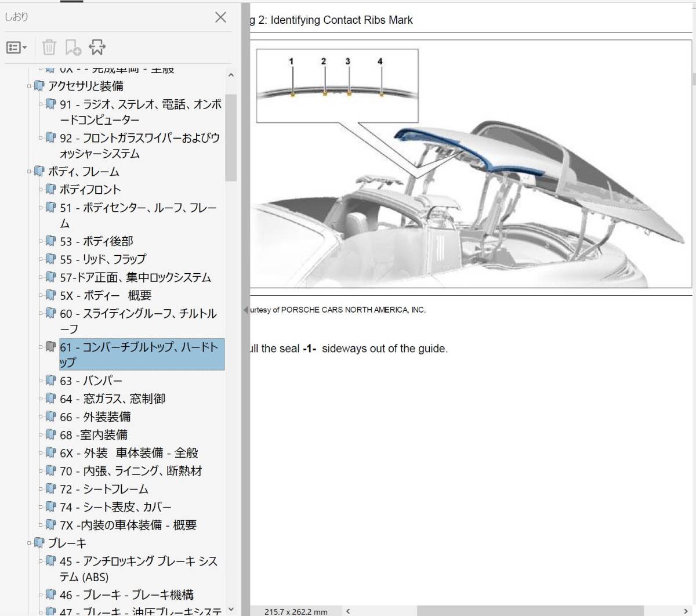Screen dimensions: 696x616
Task: Open 63 - バンパー bookmark
Action: 91,381
